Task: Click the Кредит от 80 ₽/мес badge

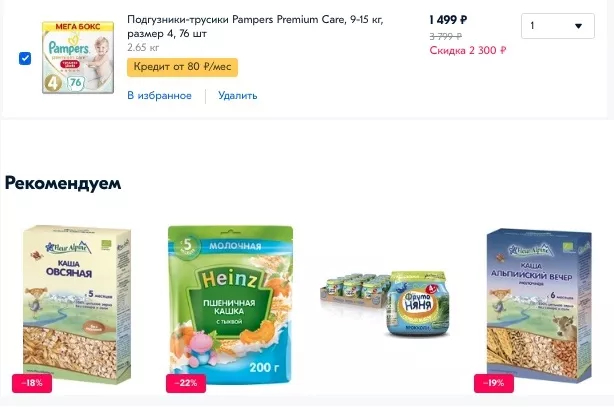Action: [x=183, y=68]
